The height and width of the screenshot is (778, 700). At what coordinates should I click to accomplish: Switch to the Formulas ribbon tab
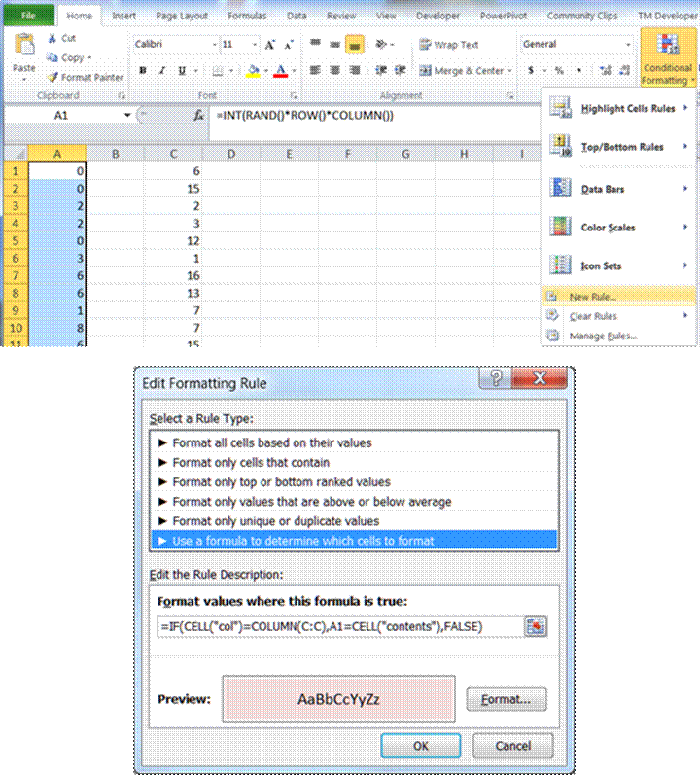pyautogui.click(x=246, y=16)
